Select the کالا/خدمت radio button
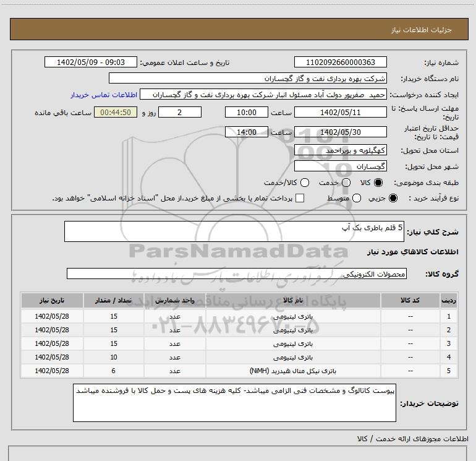 tap(305, 183)
